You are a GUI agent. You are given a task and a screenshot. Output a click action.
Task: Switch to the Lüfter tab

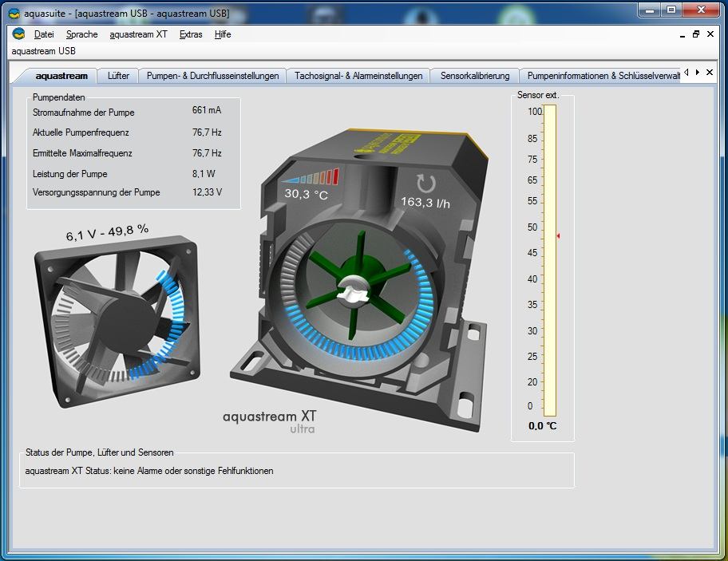pos(118,76)
